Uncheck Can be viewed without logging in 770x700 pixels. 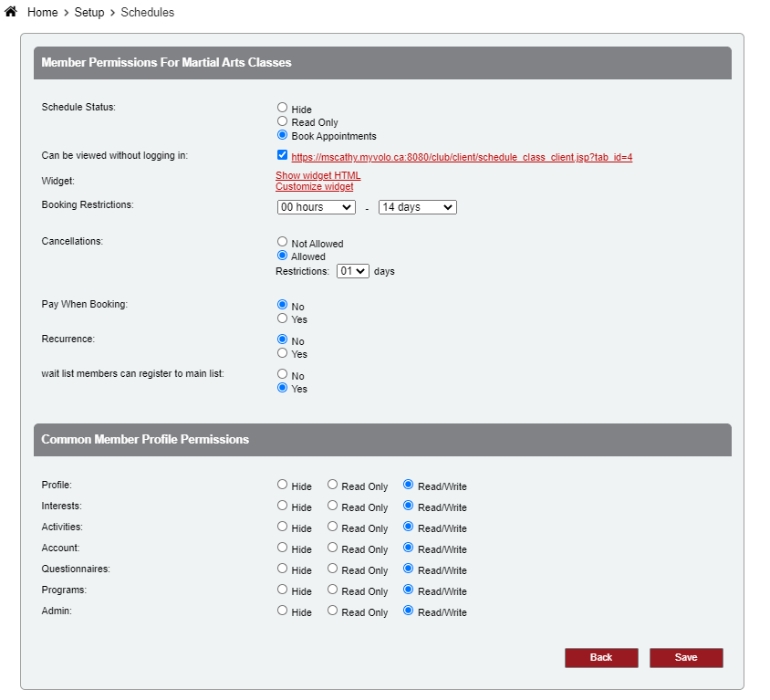click(282, 155)
